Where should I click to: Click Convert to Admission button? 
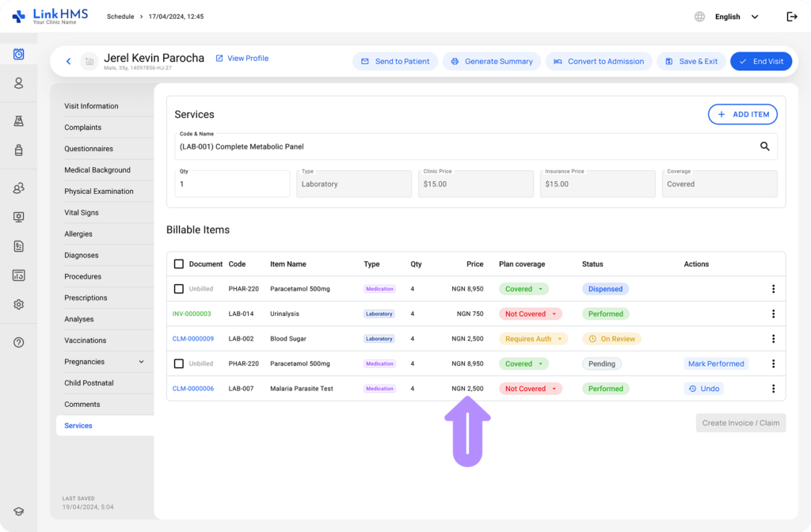pos(599,61)
